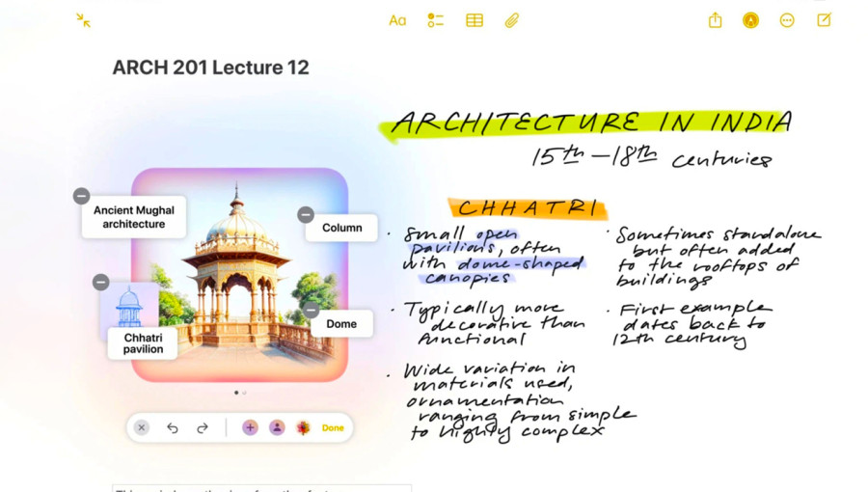Tap the handwritten CHHATRI subheading
This screenshot has height=492, width=868.
[529, 208]
